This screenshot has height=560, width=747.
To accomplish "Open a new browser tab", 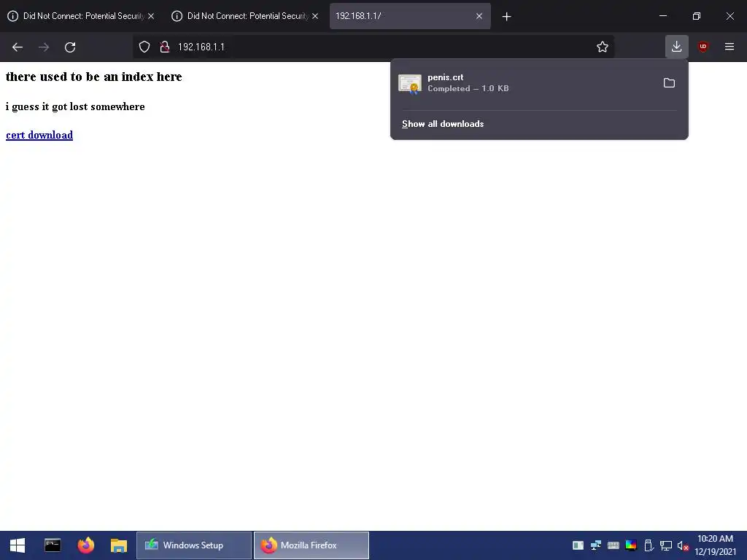I will [506, 17].
